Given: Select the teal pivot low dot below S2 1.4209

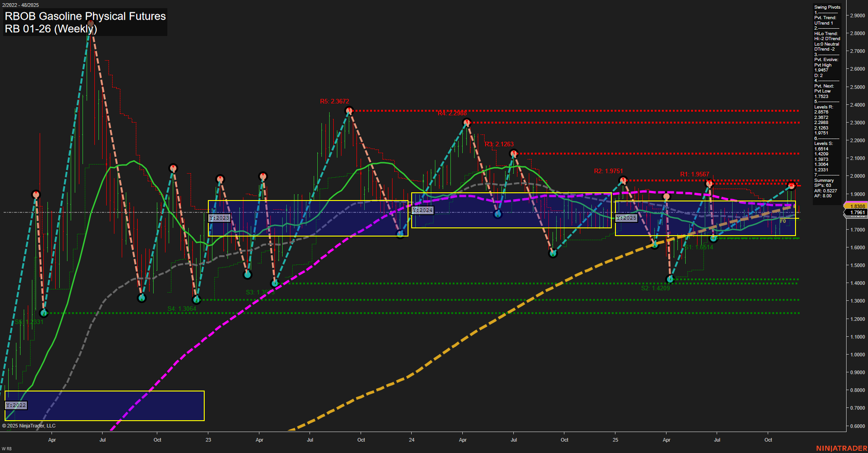Looking at the screenshot, I should (x=669, y=279).
